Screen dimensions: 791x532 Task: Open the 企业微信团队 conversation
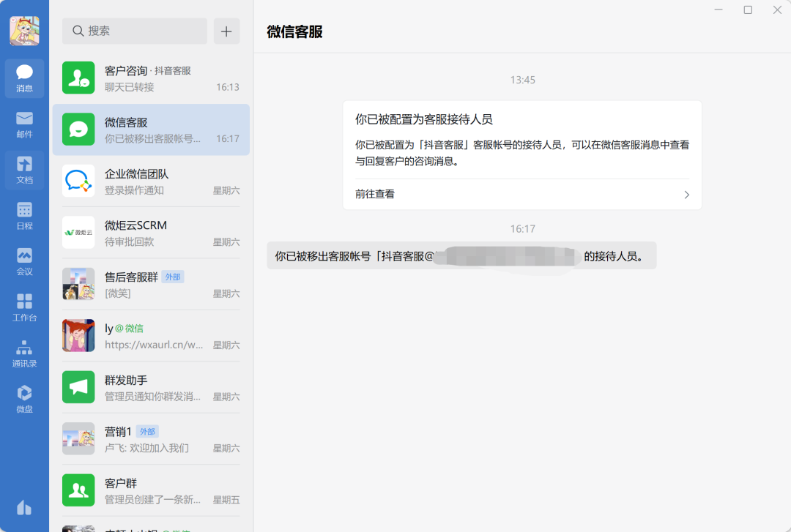pos(151,181)
